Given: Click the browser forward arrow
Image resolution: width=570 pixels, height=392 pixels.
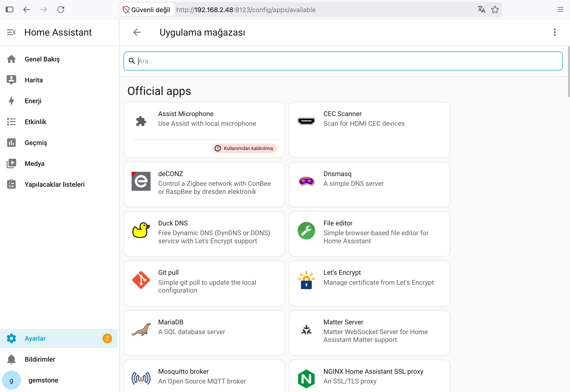Looking at the screenshot, I should [x=43, y=9].
